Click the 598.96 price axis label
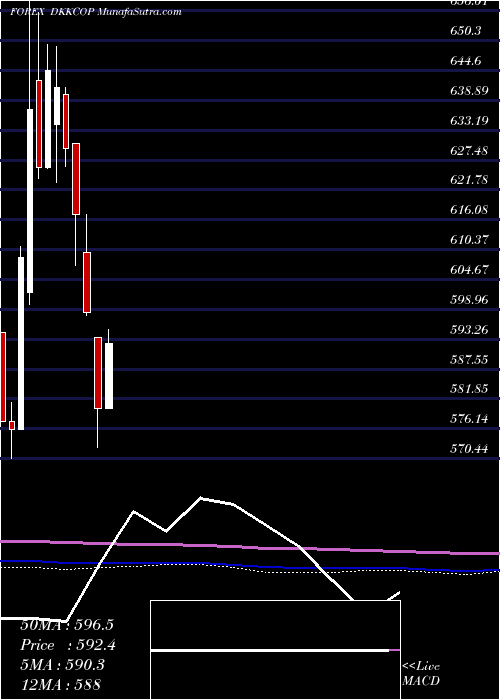This screenshot has width=500, height=700. 469,300
